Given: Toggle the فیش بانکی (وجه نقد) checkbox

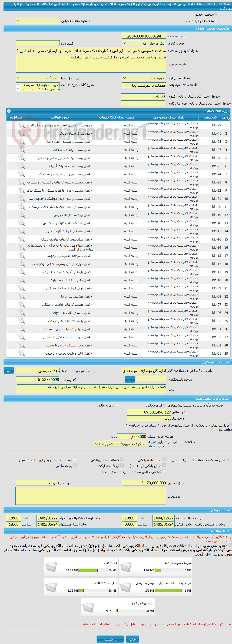Looking at the screenshot, I should click(164, 465).
